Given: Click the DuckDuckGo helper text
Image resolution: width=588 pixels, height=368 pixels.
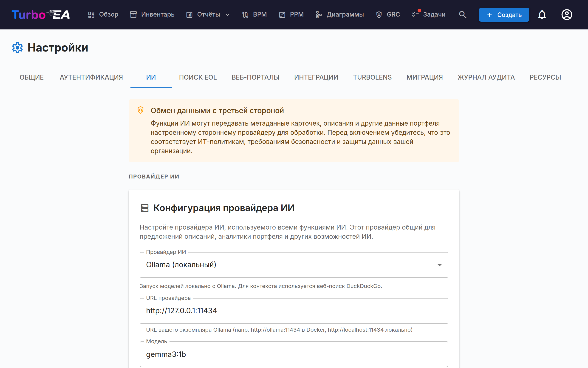Looking at the screenshot, I should tap(261, 286).
